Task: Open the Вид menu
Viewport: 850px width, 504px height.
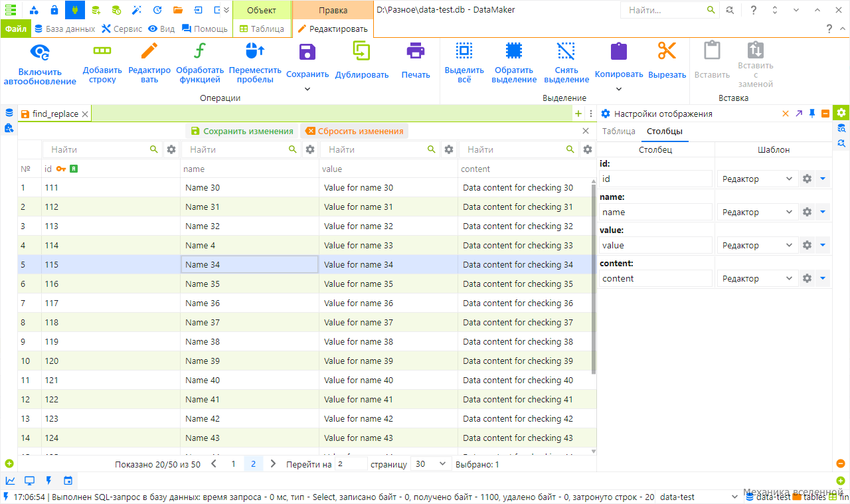Action: [161, 29]
